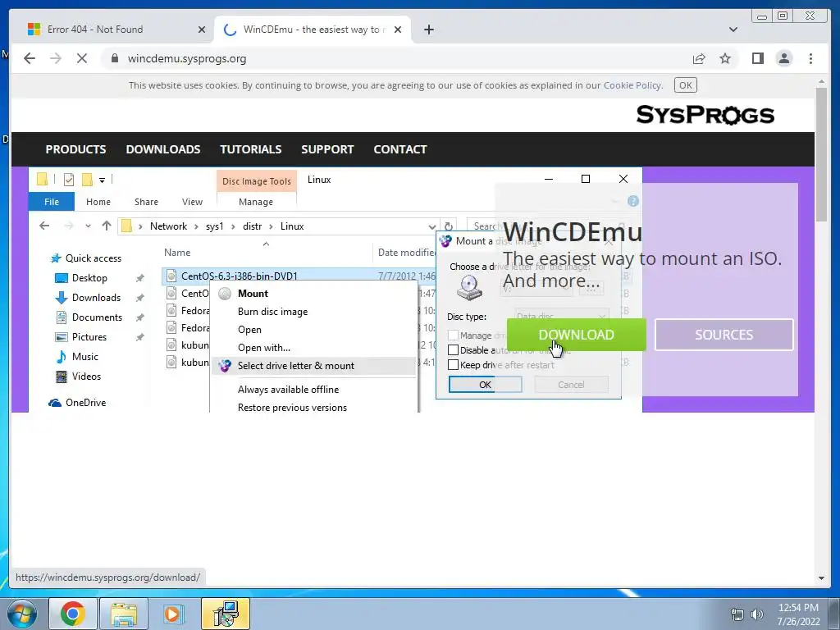Image resolution: width=840 pixels, height=630 pixels.
Task: Open the tab search chevron
Action: pos(733,30)
